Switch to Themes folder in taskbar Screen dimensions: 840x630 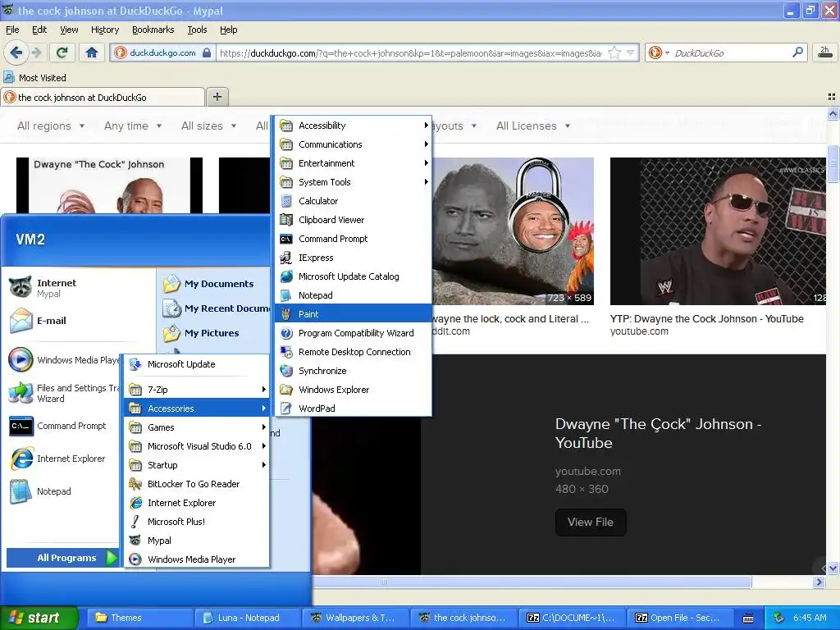139,618
